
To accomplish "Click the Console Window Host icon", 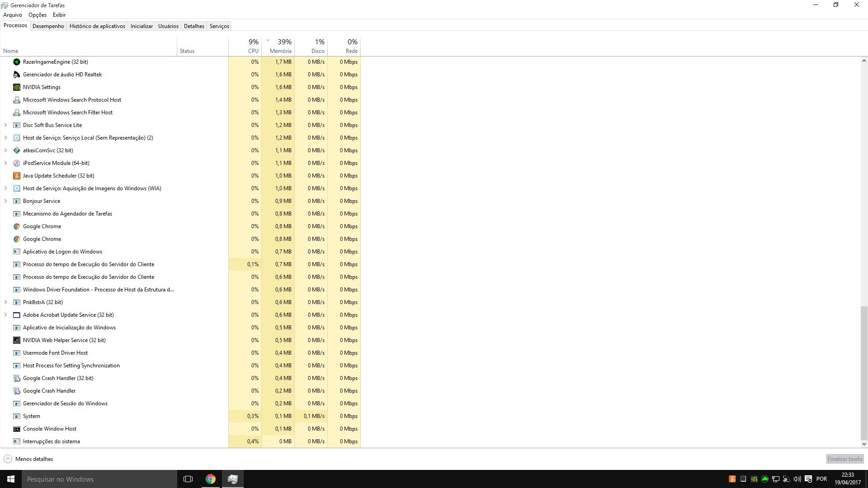I will click(17, 429).
